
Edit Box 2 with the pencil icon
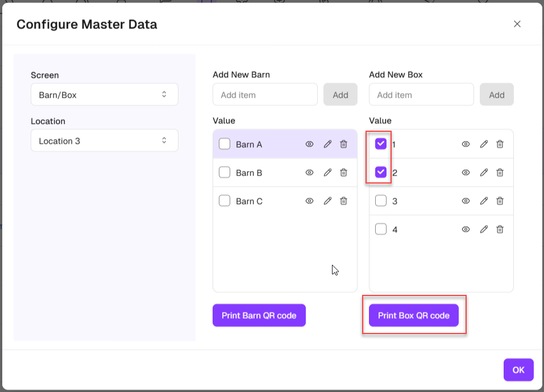pyautogui.click(x=484, y=173)
